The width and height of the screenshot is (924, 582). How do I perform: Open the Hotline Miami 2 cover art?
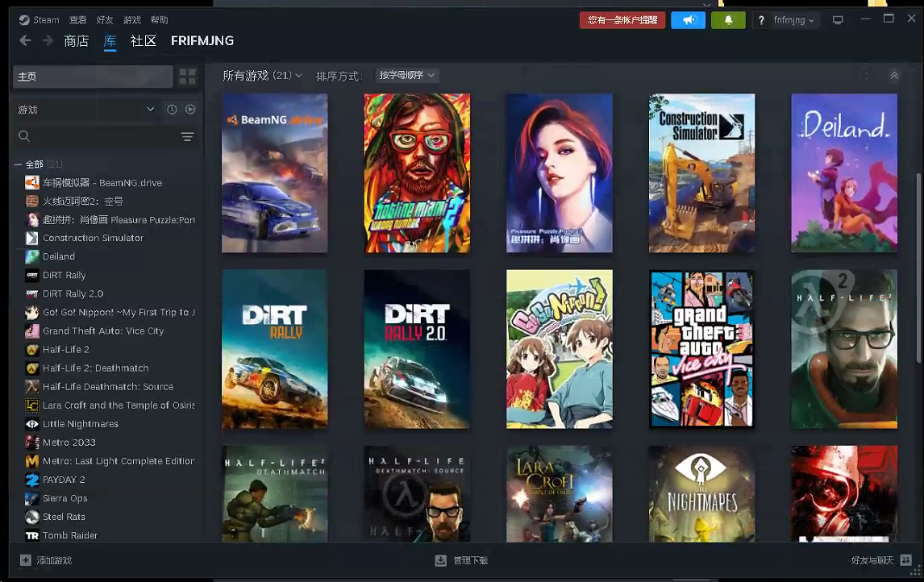pos(417,173)
